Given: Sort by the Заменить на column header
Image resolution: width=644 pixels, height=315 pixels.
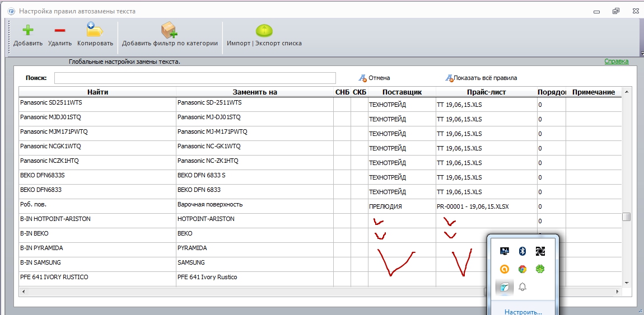Looking at the screenshot, I should (255, 92).
